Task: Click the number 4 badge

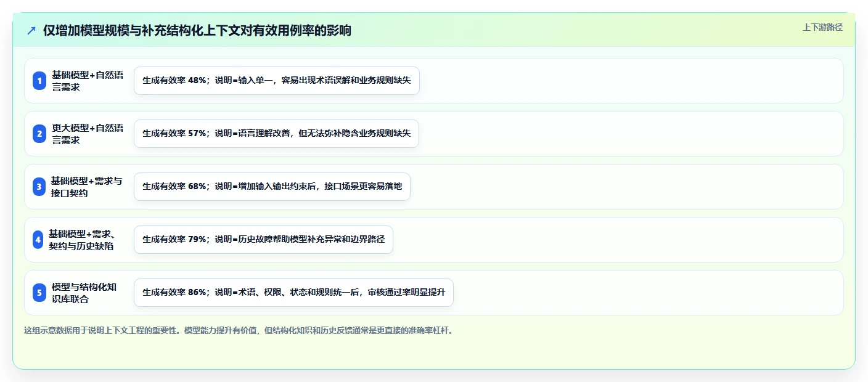Action: [x=38, y=240]
